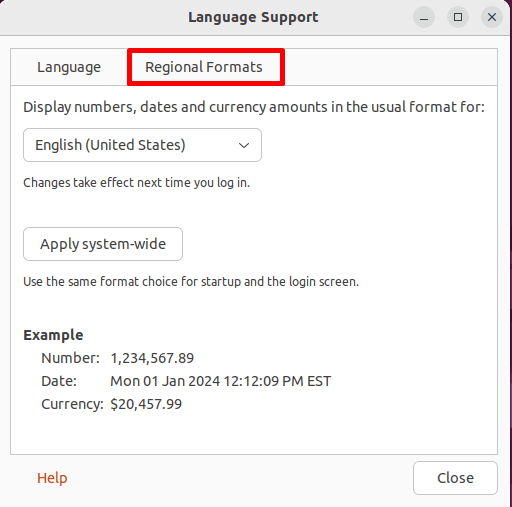Maximize the Language Support window
This screenshot has width=512, height=507.
click(458, 17)
